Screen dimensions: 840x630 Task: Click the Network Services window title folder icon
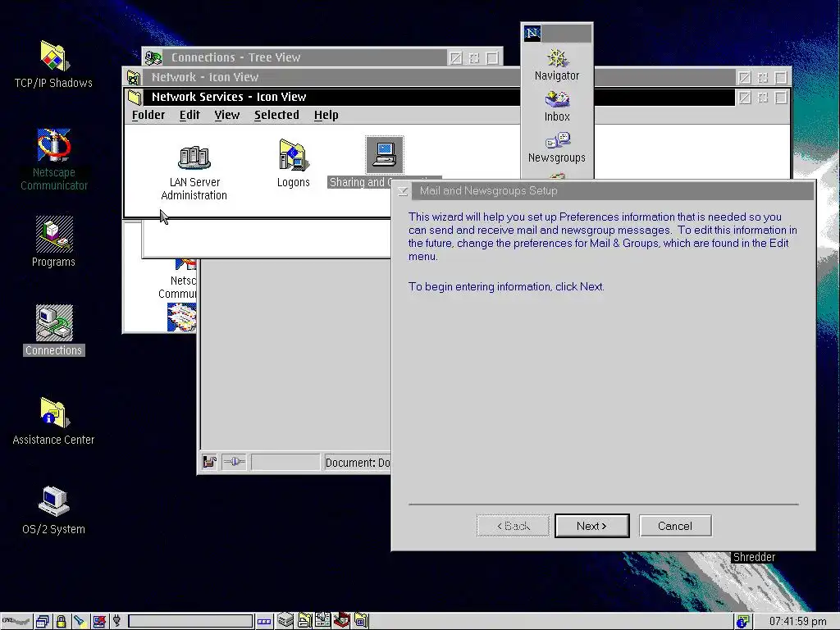pyautogui.click(x=134, y=97)
